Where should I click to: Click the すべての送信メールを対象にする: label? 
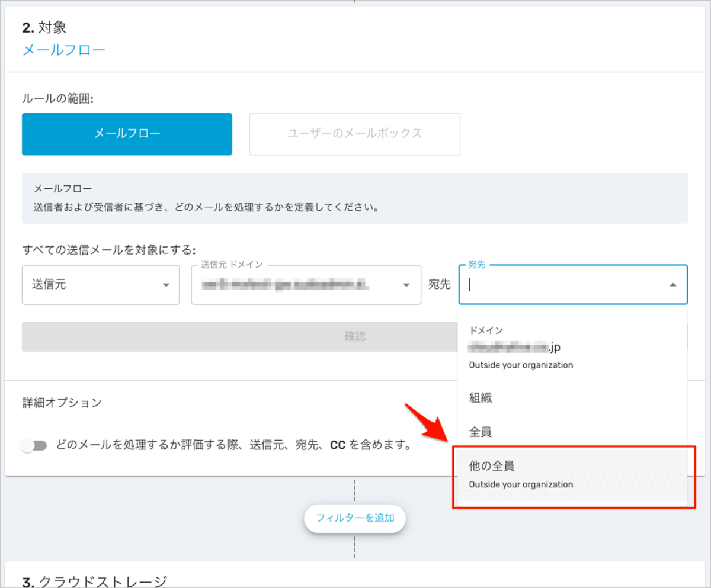109,250
